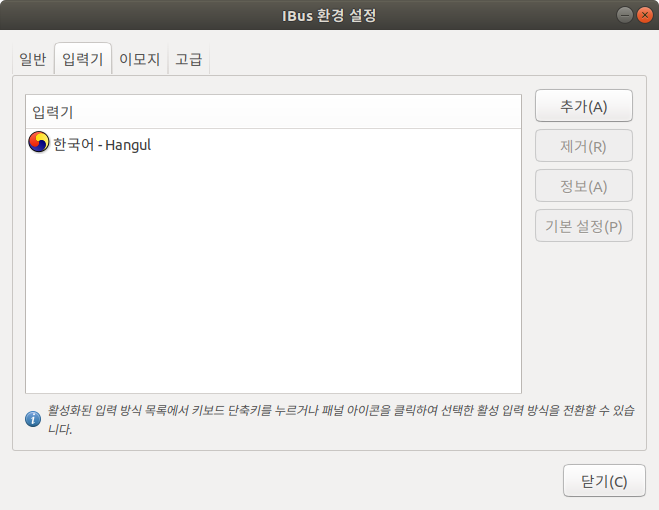
Task: Click the 제거(R) button
Action: pos(584,146)
